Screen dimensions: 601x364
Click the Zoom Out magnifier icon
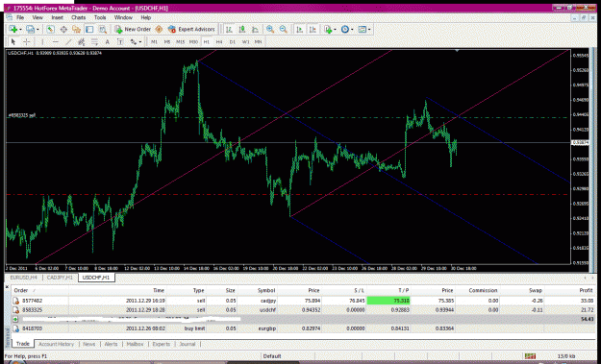pos(284,29)
